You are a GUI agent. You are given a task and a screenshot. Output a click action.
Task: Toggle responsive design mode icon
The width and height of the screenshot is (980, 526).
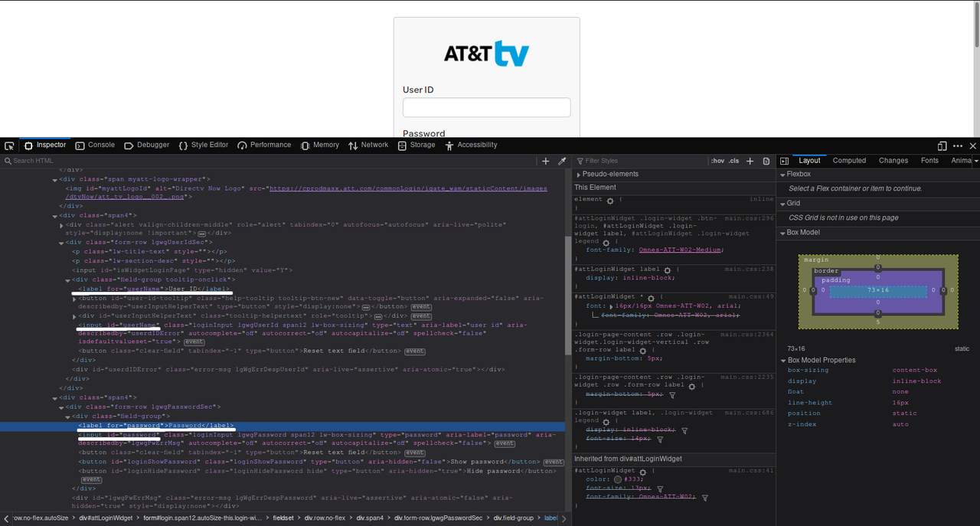[x=942, y=145]
